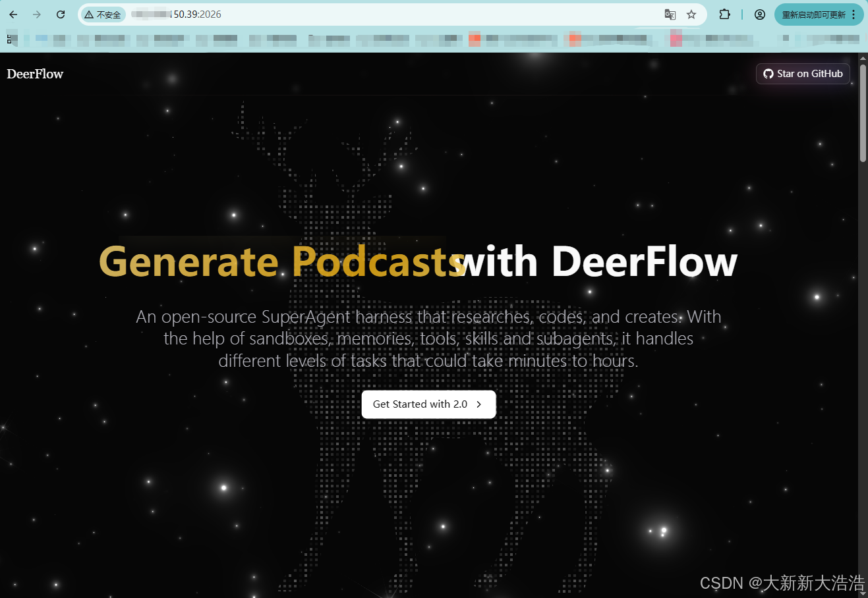Open the translate page icon
The image size is (868, 598).
pyautogui.click(x=670, y=14)
